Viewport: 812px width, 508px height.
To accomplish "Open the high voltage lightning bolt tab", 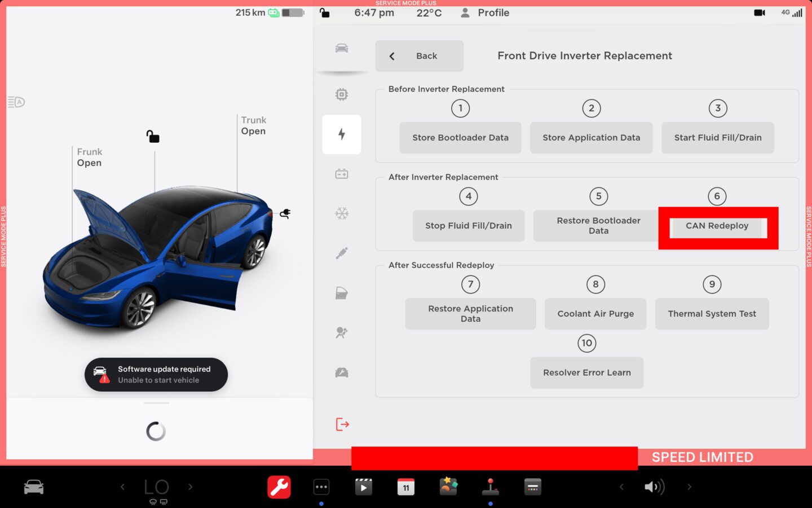I will [x=342, y=134].
